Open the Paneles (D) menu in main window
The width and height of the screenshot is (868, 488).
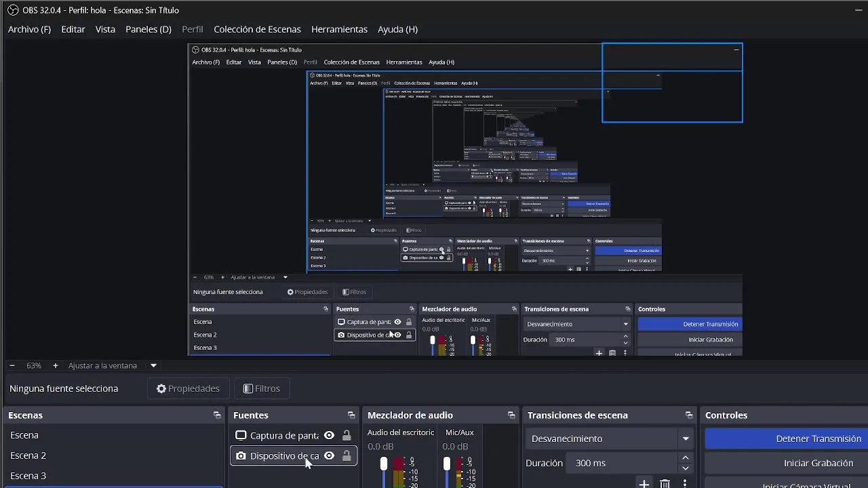click(x=149, y=29)
